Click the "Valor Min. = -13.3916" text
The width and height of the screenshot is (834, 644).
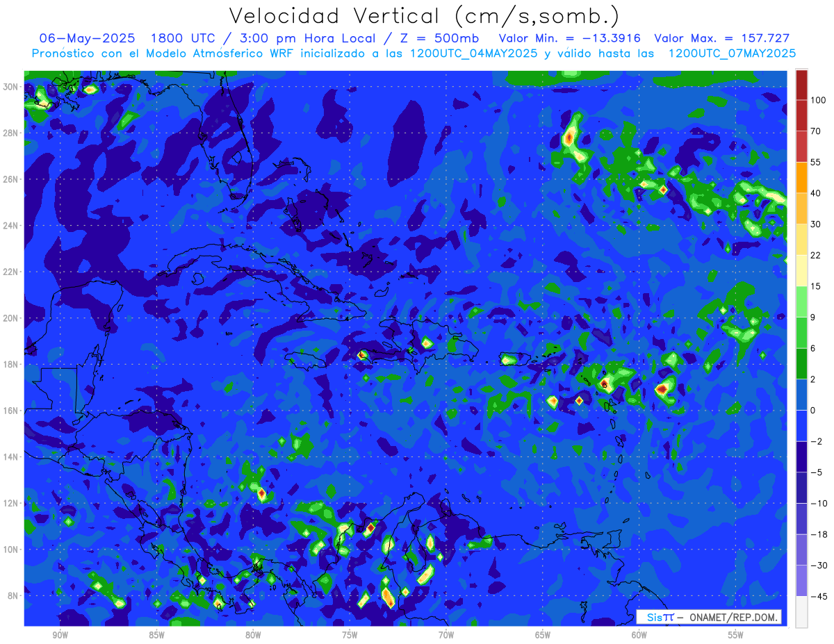(x=570, y=38)
